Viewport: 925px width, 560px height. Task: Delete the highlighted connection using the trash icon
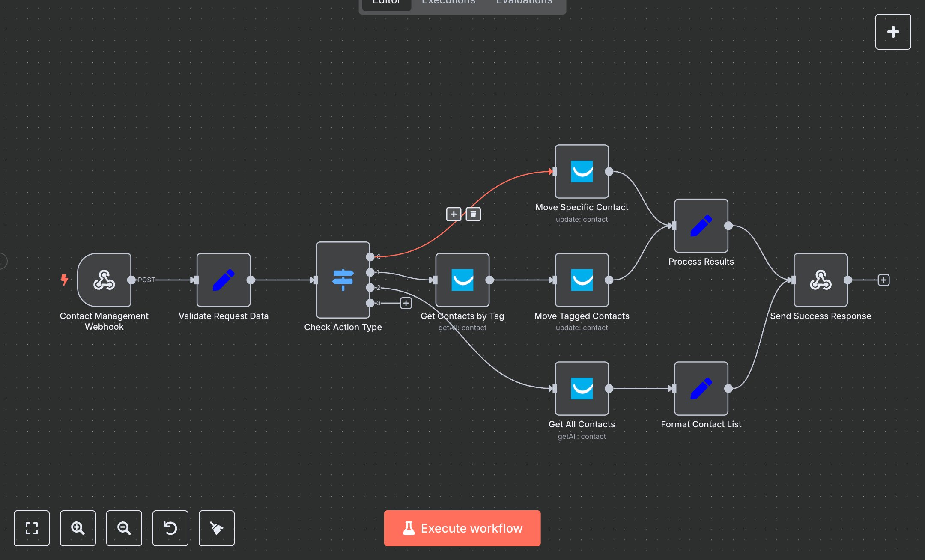[x=472, y=214]
